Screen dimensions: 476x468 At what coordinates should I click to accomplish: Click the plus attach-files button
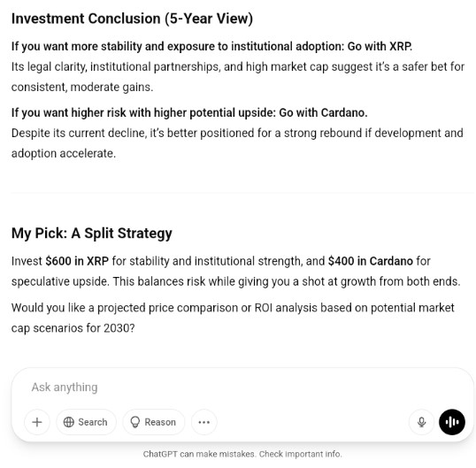[37, 422]
